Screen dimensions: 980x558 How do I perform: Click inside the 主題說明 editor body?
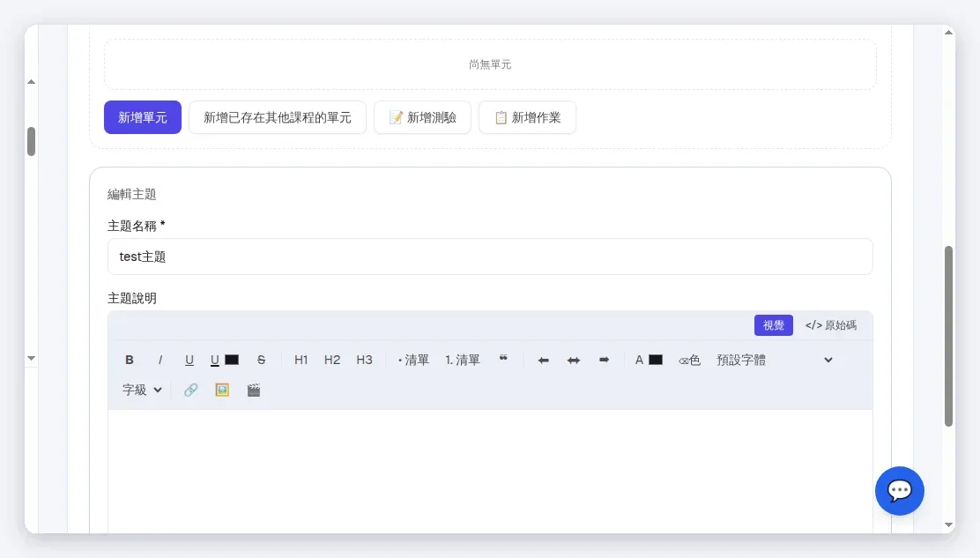point(490,471)
